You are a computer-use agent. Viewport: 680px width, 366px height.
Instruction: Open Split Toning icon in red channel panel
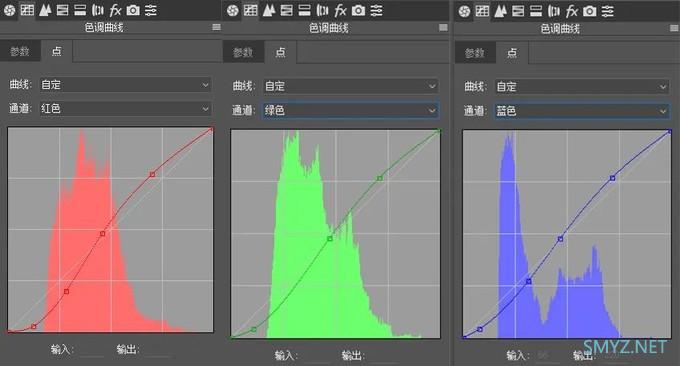coord(80,10)
